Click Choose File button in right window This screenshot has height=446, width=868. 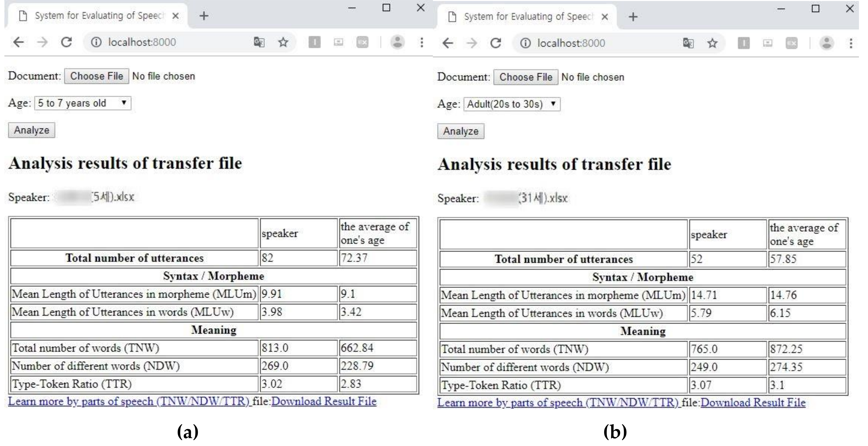[x=525, y=77]
